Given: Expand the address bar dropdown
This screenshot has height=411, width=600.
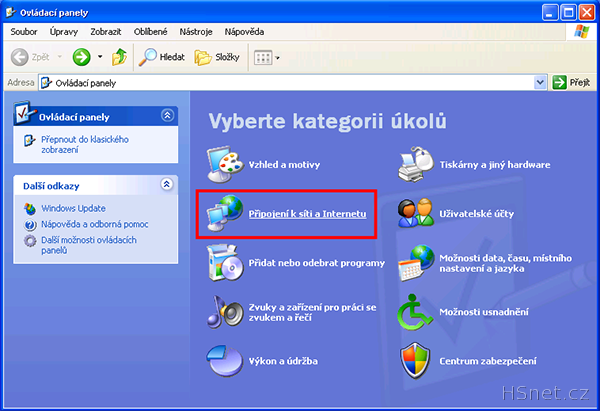Looking at the screenshot, I should point(540,82).
